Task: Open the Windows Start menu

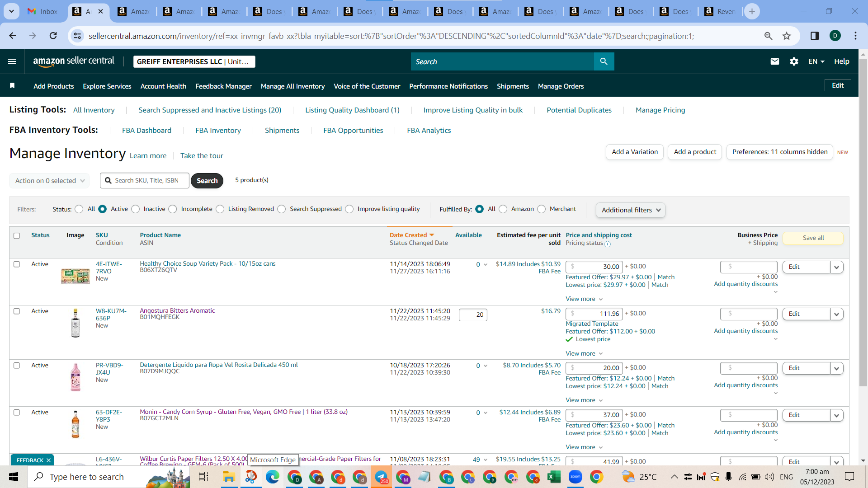Action: pyautogui.click(x=14, y=477)
